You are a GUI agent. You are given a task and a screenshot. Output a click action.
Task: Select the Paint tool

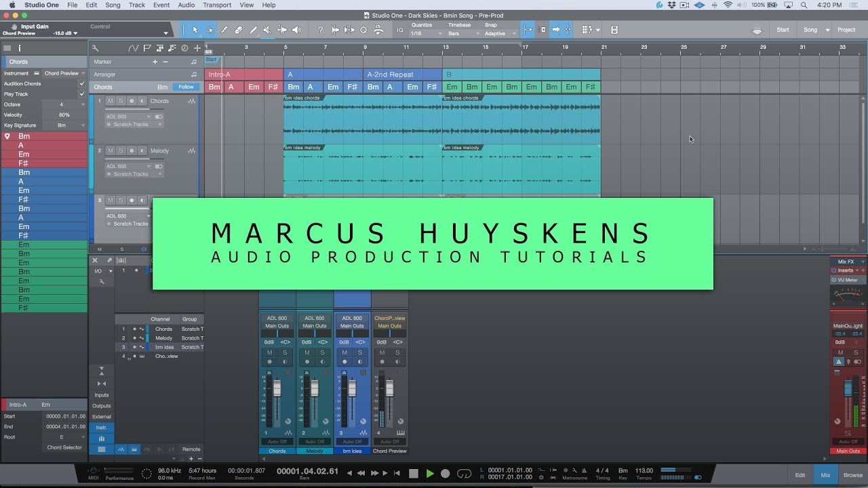pyautogui.click(x=253, y=30)
